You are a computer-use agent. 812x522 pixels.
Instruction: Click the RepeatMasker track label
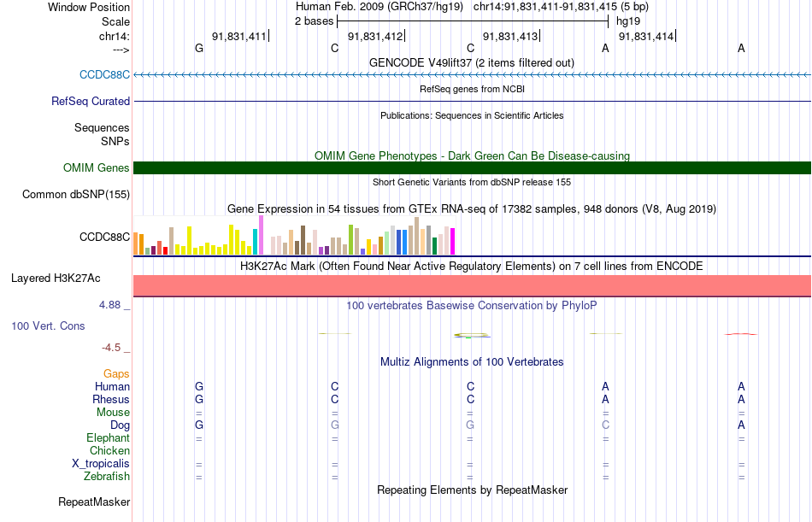pyautogui.click(x=94, y=501)
